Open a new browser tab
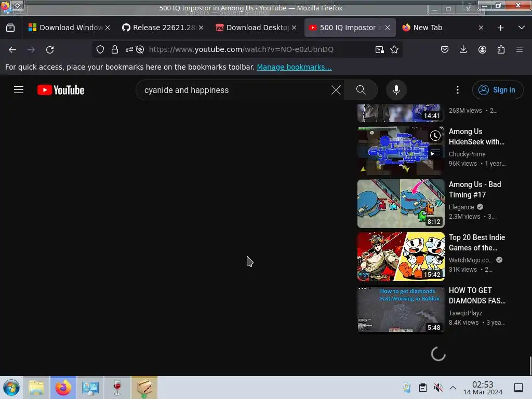The image size is (532, 399). point(500,28)
